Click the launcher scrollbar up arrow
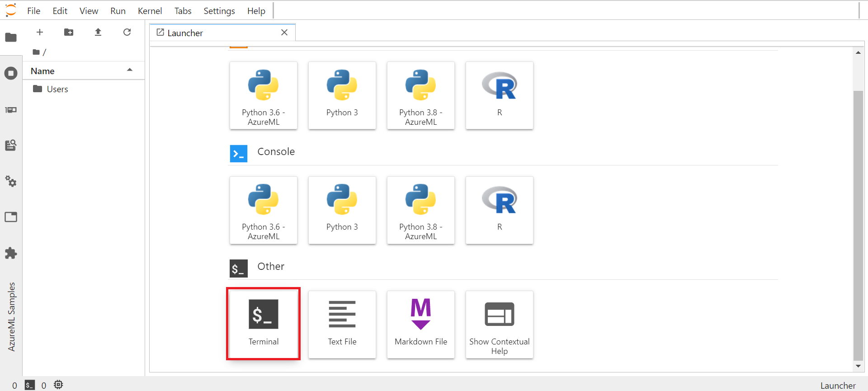The height and width of the screenshot is (391, 868). pyautogui.click(x=858, y=53)
